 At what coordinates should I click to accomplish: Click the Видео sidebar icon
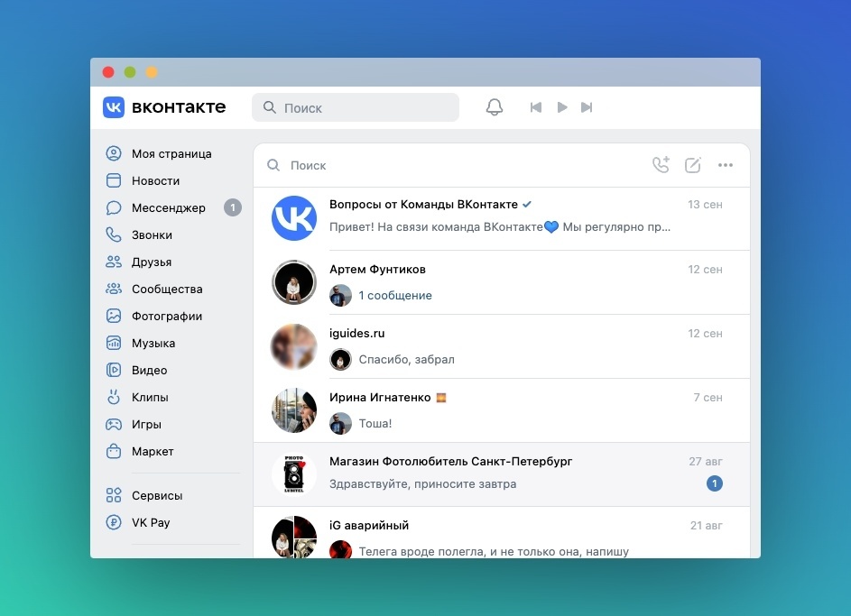114,371
